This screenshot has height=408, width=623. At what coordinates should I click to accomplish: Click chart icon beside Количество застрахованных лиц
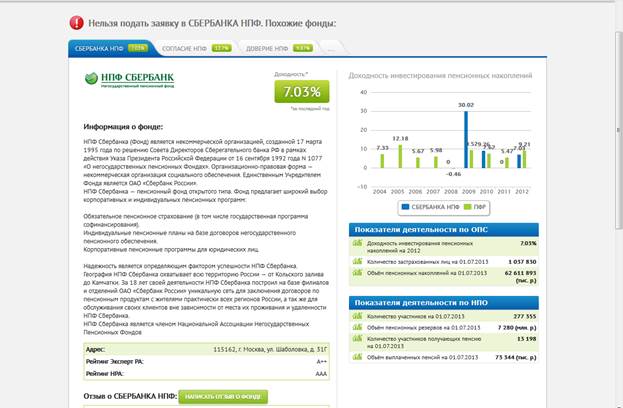[x=357, y=261]
